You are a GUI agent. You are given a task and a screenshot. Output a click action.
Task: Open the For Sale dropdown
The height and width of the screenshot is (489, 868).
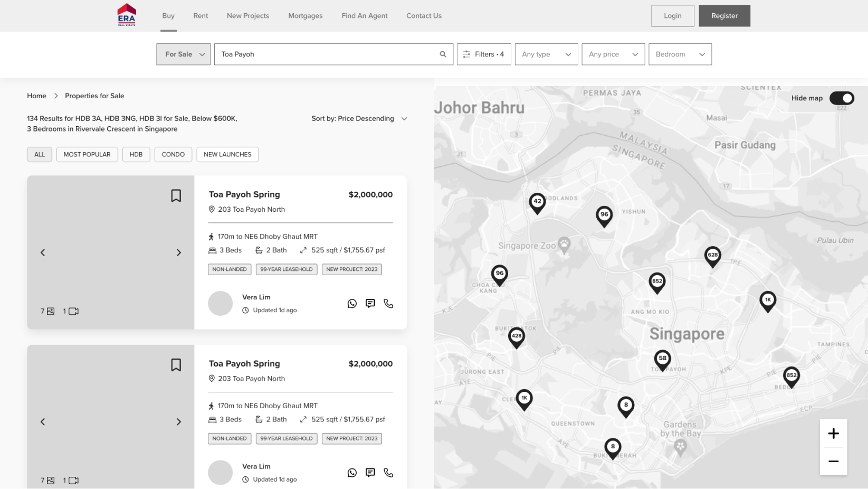[184, 54]
